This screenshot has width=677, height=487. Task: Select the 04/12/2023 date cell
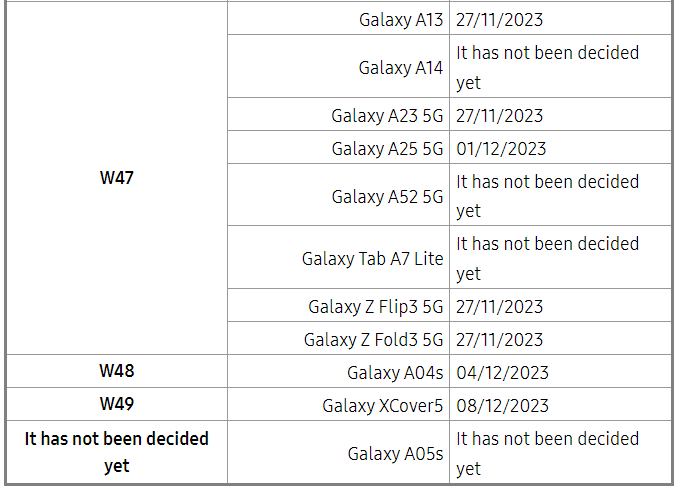[560, 371]
